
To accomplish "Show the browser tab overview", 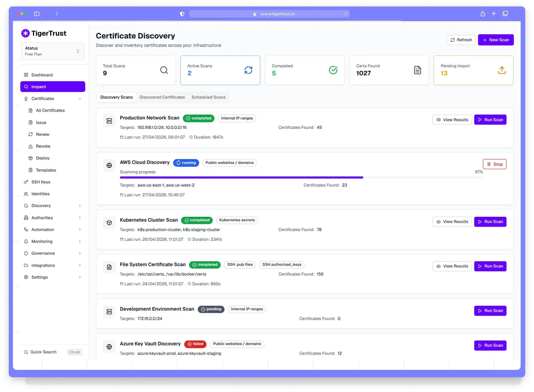I will click(505, 14).
